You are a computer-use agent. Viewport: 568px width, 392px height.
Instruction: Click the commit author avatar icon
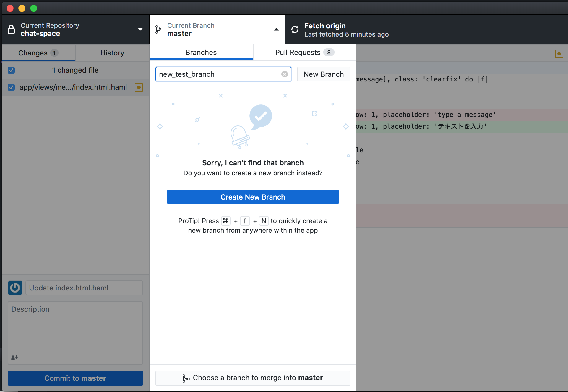point(15,288)
